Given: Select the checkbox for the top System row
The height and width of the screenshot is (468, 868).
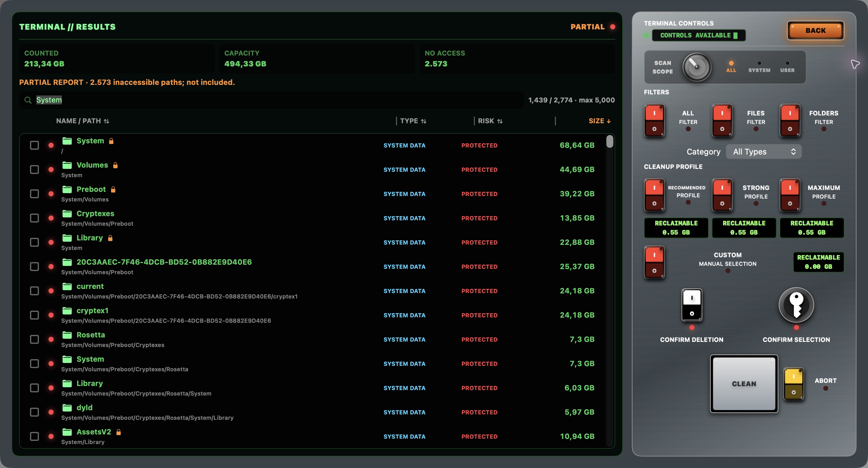Looking at the screenshot, I should [x=34, y=145].
